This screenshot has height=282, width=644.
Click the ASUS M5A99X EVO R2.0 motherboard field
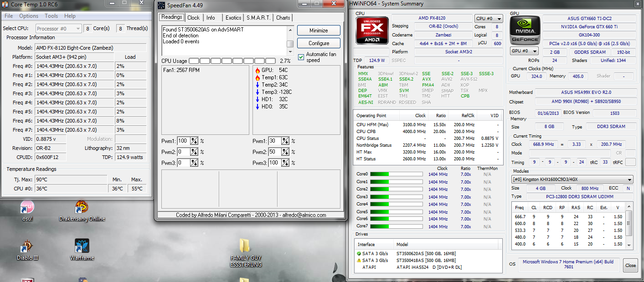click(x=586, y=92)
